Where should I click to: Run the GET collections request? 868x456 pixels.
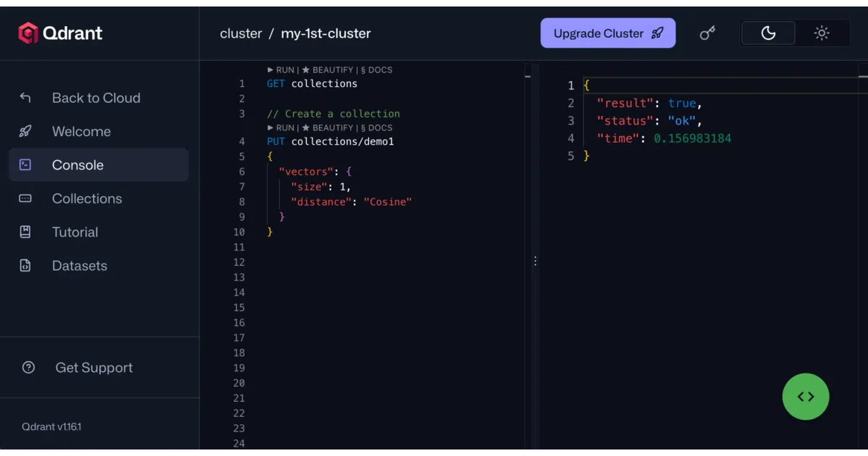point(281,70)
